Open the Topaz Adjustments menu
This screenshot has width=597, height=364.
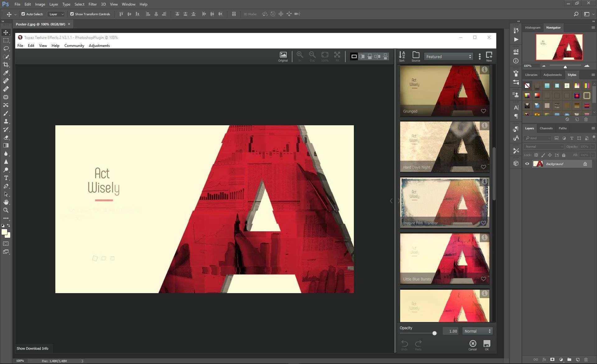[x=99, y=45]
